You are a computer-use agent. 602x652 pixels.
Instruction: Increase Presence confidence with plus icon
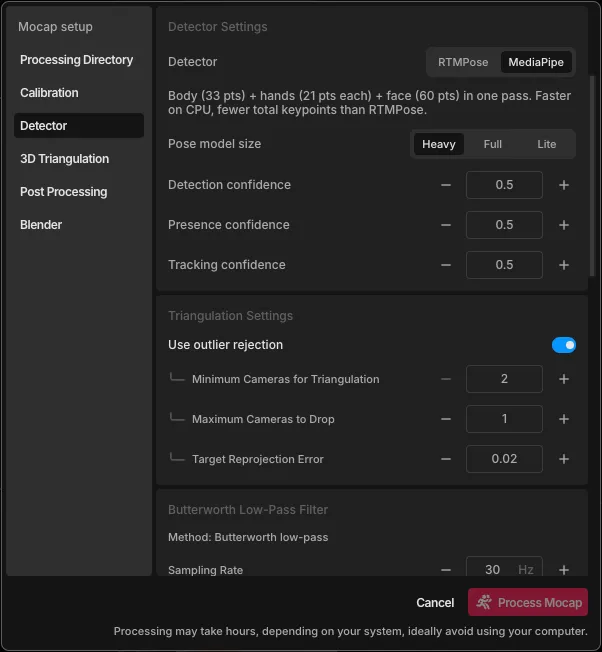point(564,225)
